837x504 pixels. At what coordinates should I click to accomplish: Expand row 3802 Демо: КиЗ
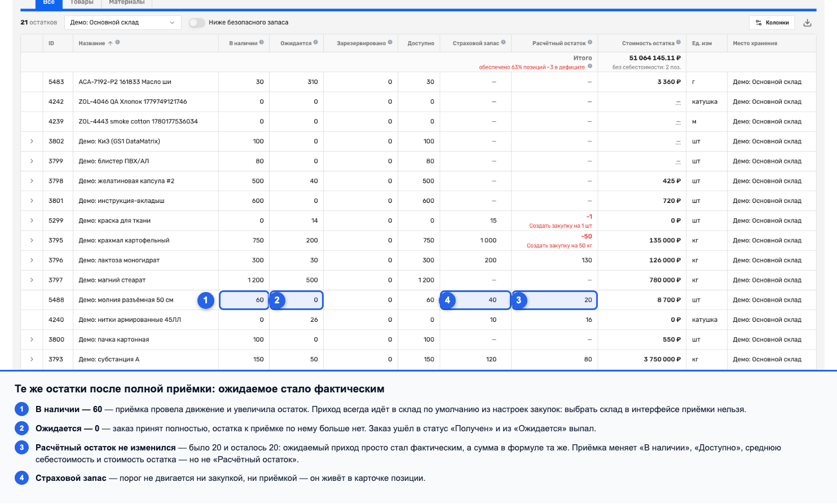32,142
